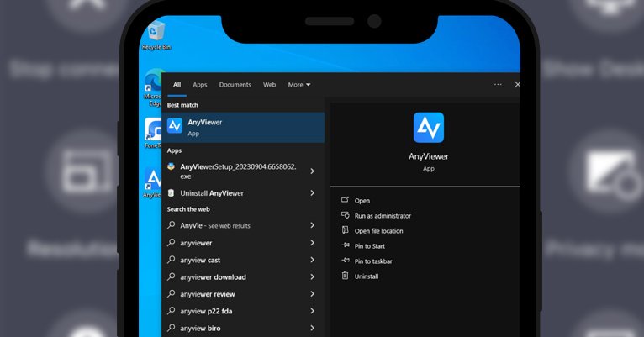Click the large AnyViewer logo in details pane
The width and height of the screenshot is (644, 337).
(x=429, y=128)
